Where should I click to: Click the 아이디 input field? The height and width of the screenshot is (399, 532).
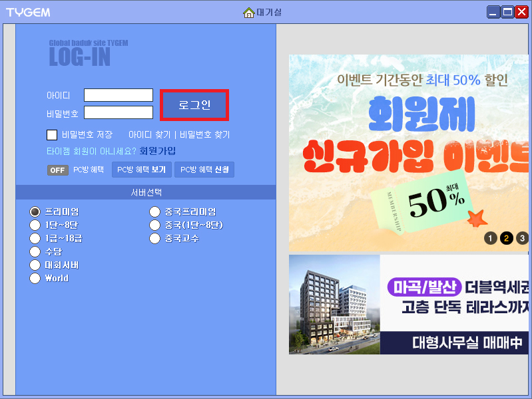point(119,95)
